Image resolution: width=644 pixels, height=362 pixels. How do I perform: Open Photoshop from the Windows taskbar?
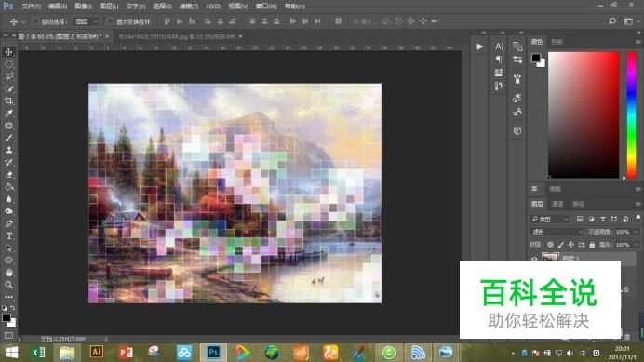coord(213,352)
